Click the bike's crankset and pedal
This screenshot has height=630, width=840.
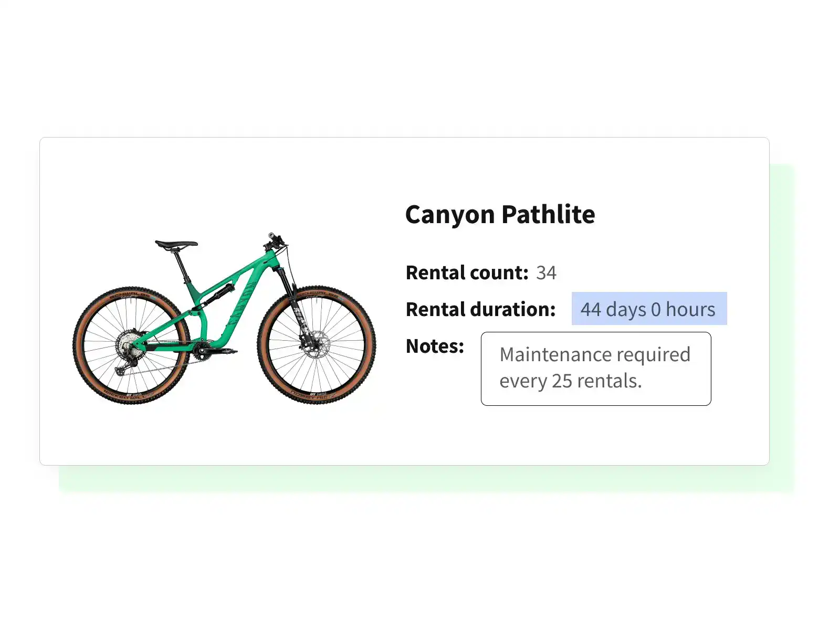click(x=204, y=350)
